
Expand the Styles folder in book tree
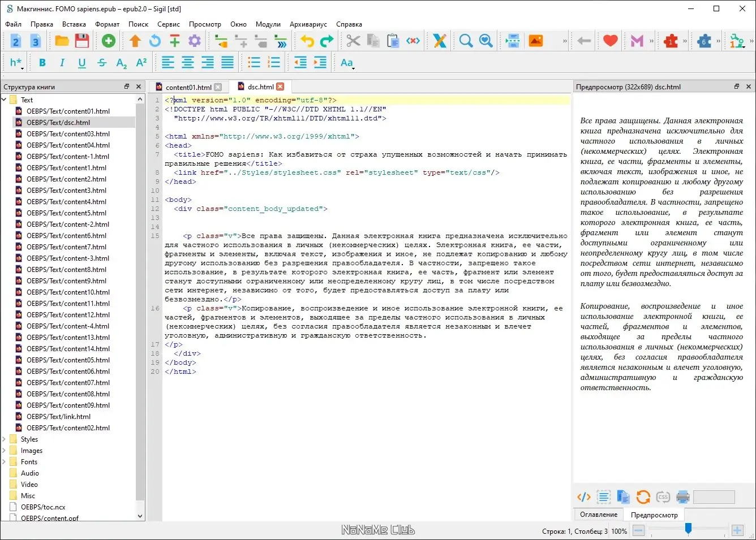5,439
